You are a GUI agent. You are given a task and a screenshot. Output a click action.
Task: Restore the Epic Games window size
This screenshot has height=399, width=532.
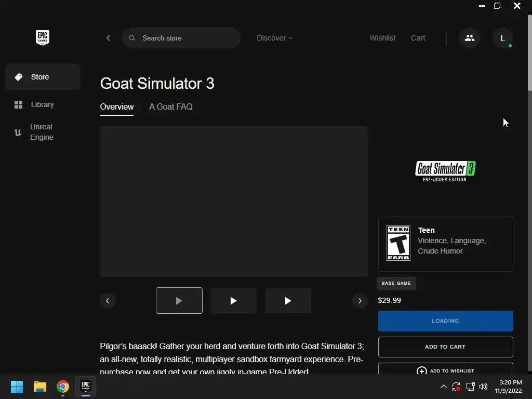[497, 6]
